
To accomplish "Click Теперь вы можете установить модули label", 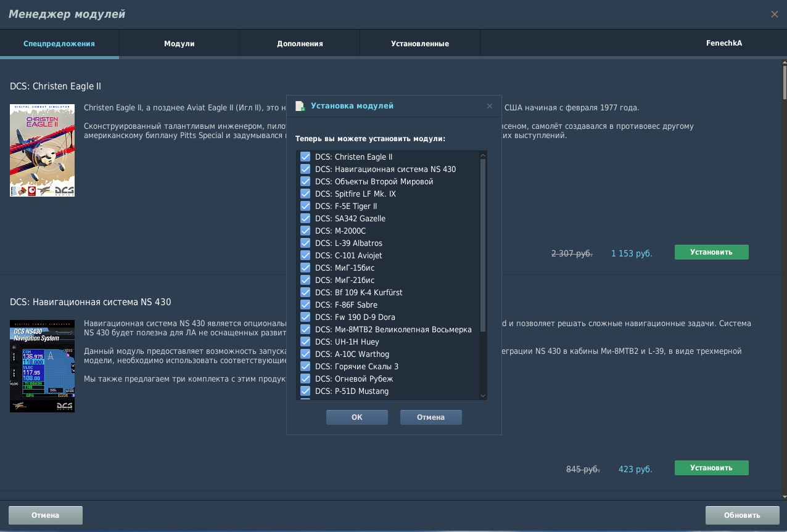I will pyautogui.click(x=370, y=139).
